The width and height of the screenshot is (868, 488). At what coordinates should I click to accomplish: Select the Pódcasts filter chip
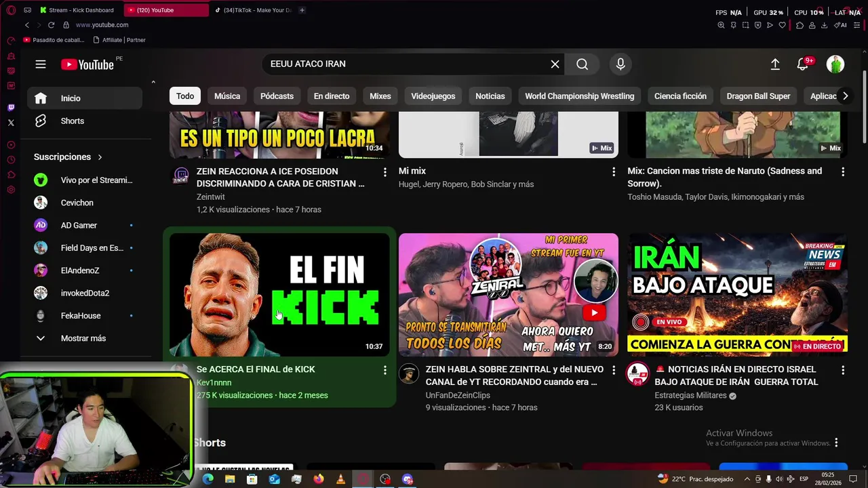tap(277, 96)
